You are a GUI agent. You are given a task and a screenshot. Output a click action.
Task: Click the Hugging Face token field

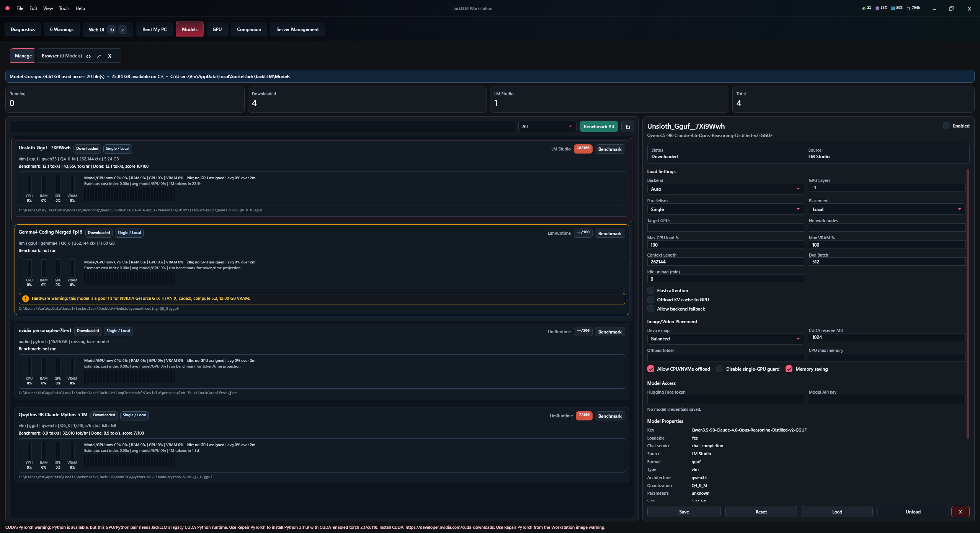point(725,399)
